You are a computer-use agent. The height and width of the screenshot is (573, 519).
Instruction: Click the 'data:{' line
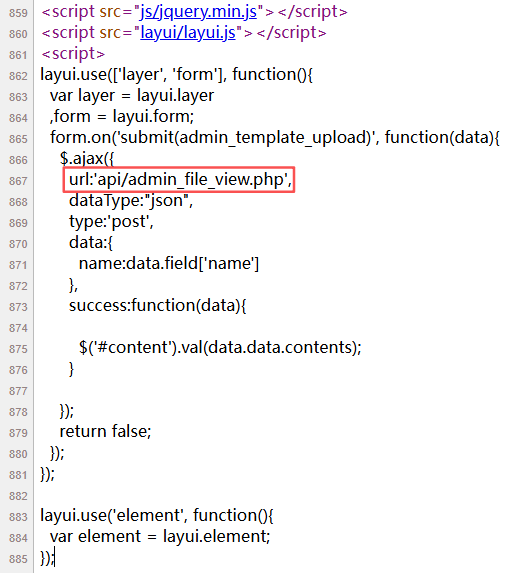pyautogui.click(x=91, y=243)
